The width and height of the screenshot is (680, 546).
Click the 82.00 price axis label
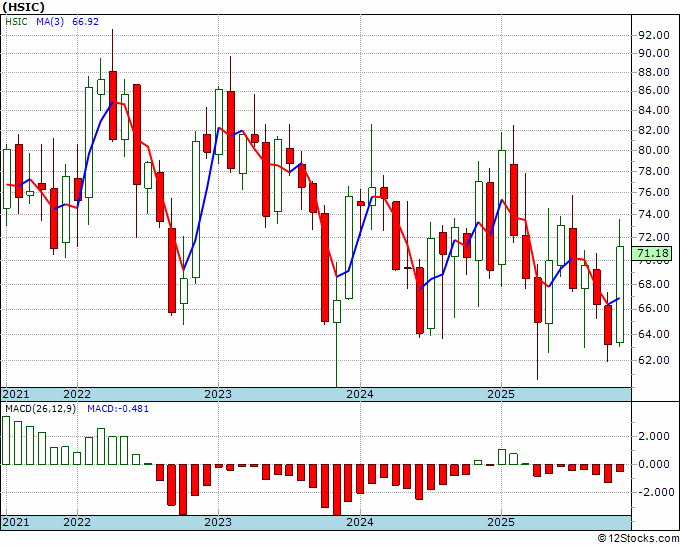[x=654, y=130]
